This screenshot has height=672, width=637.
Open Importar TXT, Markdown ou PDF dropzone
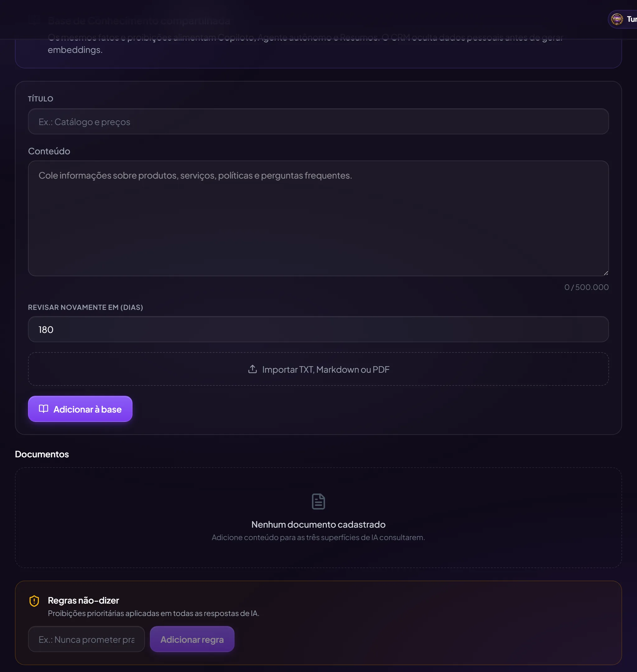[x=318, y=369]
